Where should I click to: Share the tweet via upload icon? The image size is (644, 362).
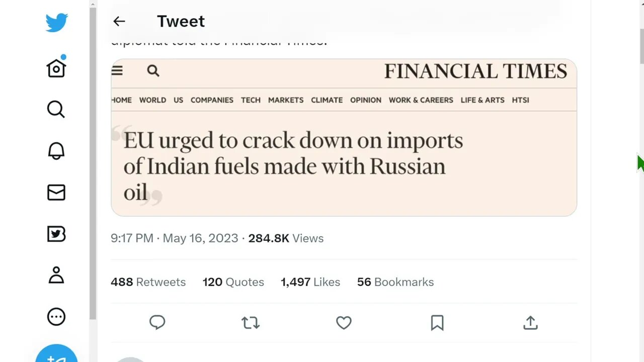pyautogui.click(x=530, y=322)
